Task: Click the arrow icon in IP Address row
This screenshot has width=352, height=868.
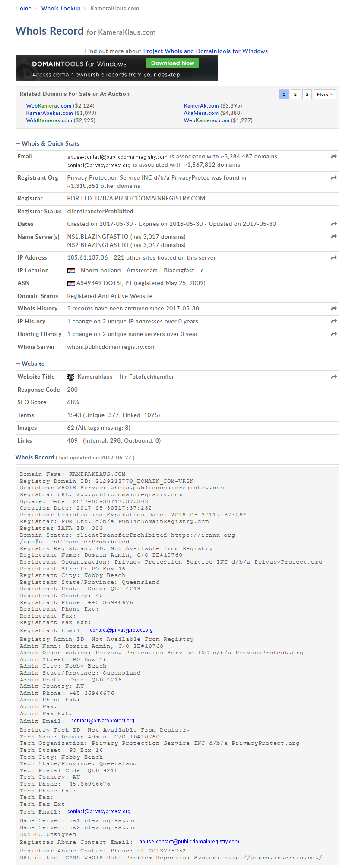Action: tap(334, 258)
